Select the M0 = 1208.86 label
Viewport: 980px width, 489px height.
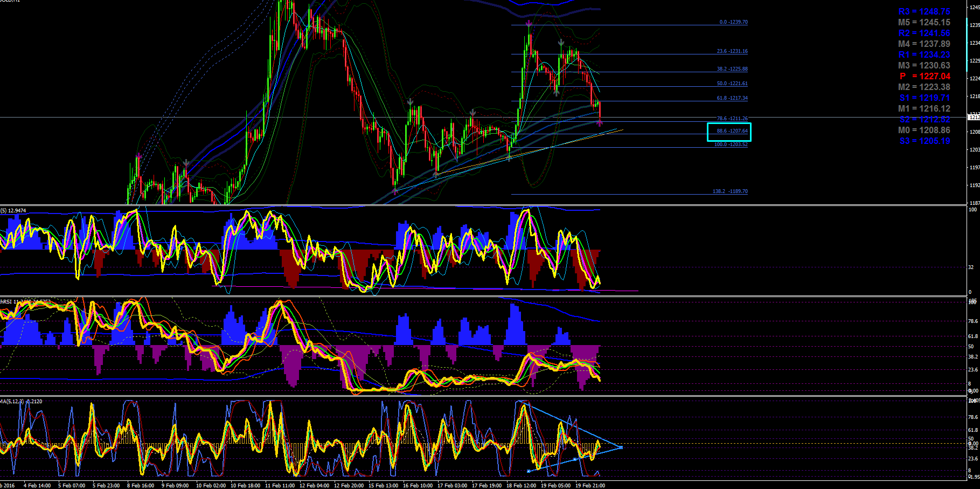click(x=924, y=130)
